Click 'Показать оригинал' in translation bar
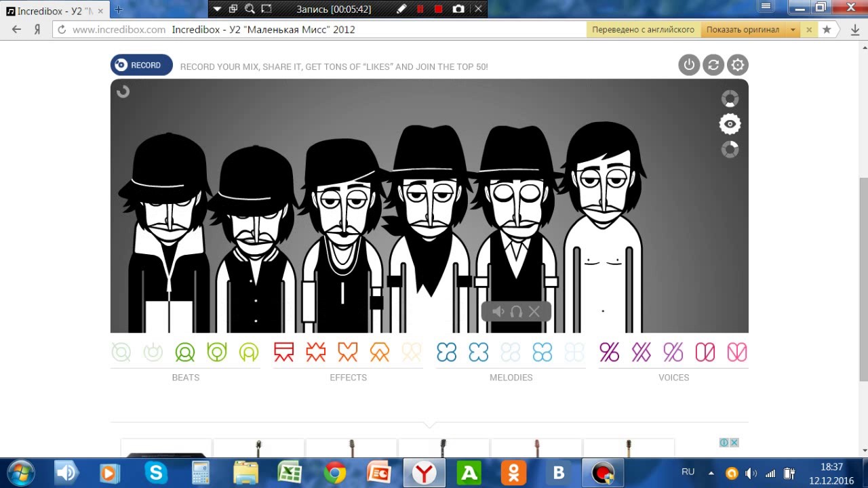Viewport: 868px width, 488px height. click(743, 30)
